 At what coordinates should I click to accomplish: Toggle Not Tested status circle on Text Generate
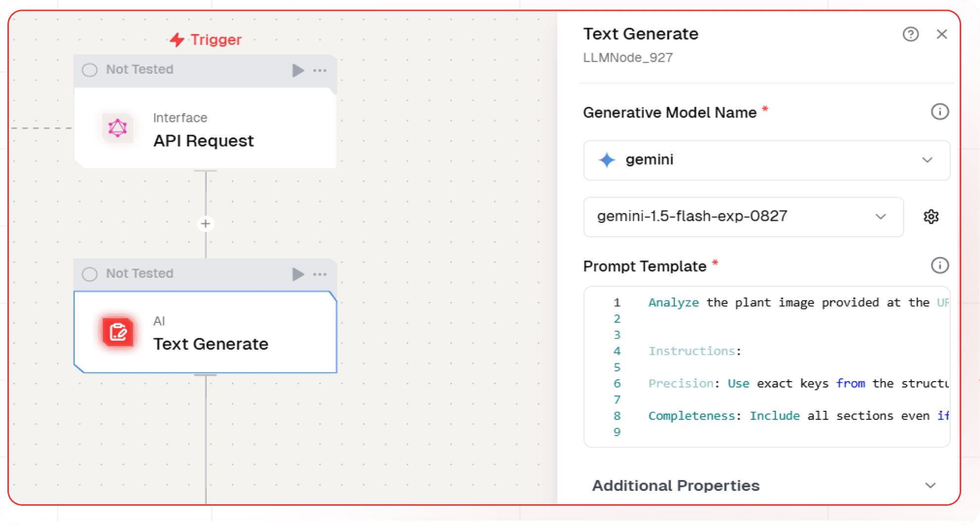(x=89, y=274)
